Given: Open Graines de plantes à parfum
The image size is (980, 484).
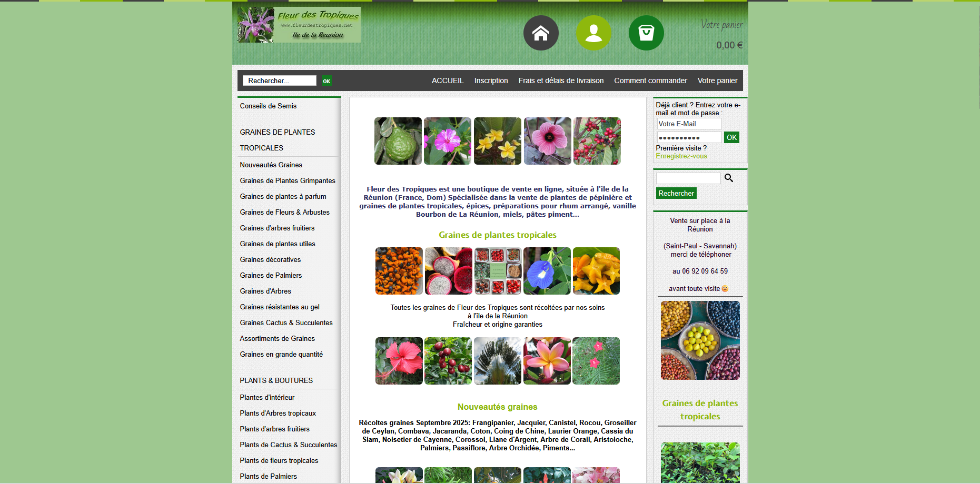Looking at the screenshot, I should click(x=283, y=196).
